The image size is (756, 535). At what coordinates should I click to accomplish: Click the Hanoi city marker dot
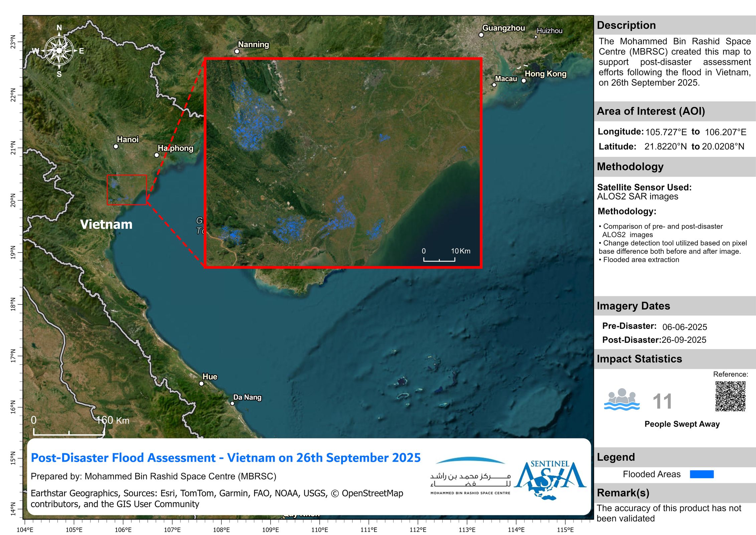(116, 146)
